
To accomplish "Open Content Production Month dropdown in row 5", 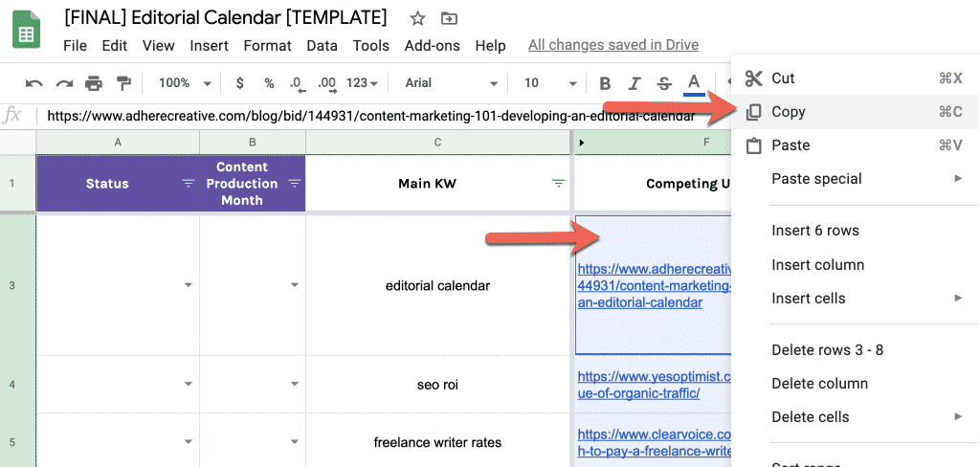I will click(x=294, y=443).
